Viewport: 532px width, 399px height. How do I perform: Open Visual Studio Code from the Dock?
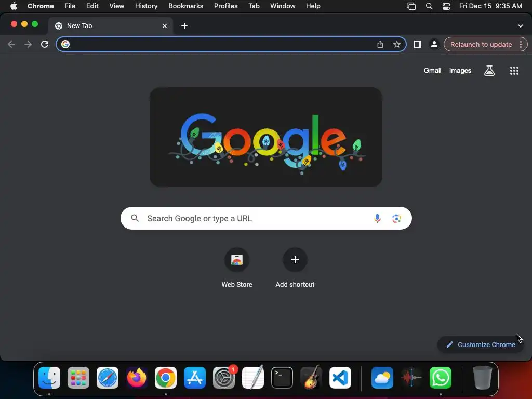(x=340, y=378)
